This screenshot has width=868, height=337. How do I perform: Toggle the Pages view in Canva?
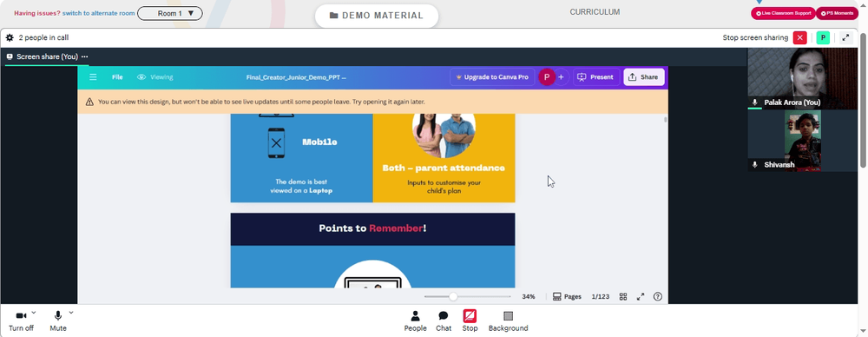567,296
